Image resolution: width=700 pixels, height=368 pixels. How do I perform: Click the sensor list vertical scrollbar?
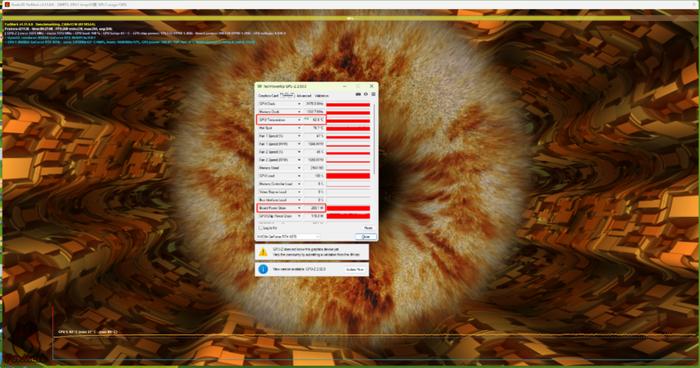coord(374,139)
